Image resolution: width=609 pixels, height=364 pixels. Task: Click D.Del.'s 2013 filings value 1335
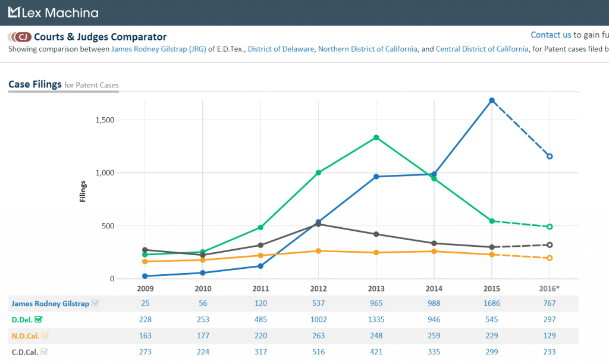point(376,319)
